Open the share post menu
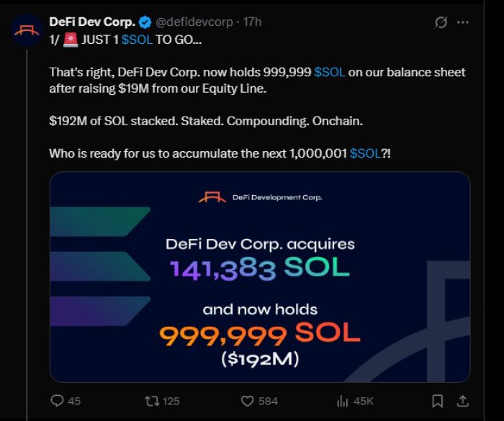The image size is (504, 421). coord(463,400)
